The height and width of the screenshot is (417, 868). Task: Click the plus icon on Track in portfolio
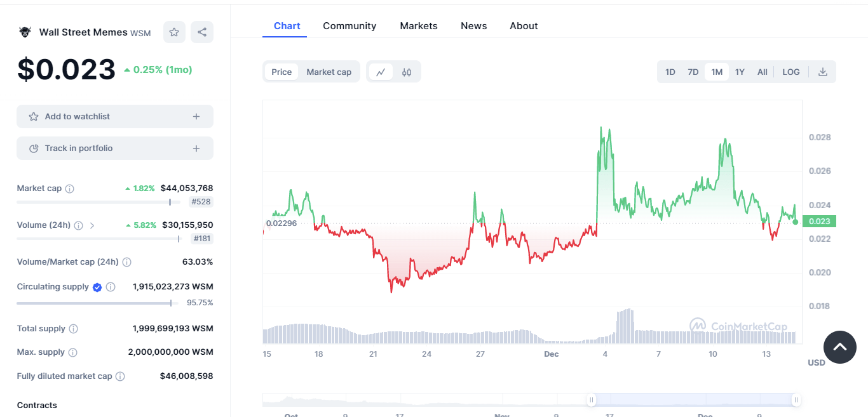(x=196, y=149)
